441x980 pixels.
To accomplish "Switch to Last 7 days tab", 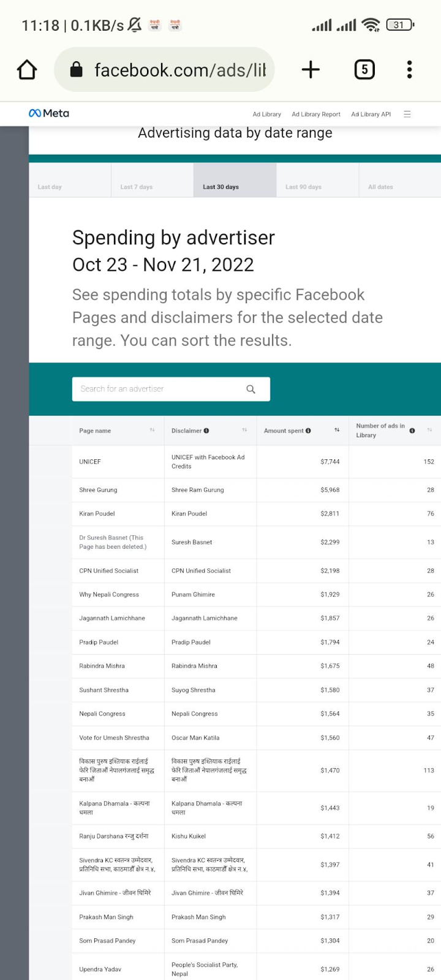I will pos(153,180).
